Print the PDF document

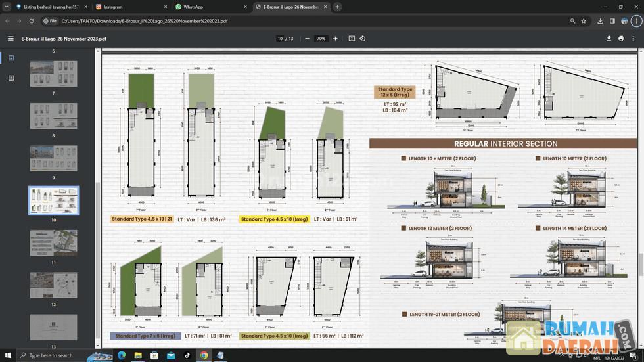pyautogui.click(x=621, y=39)
